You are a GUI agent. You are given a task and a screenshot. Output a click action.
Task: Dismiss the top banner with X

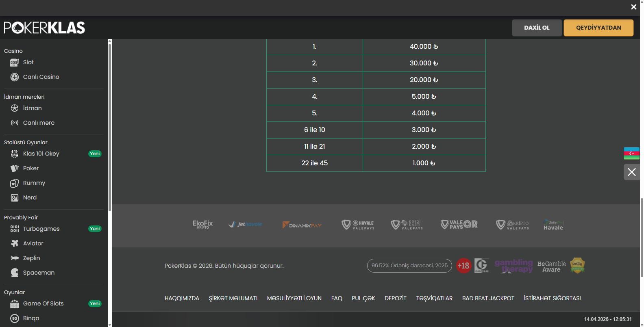coord(633,7)
